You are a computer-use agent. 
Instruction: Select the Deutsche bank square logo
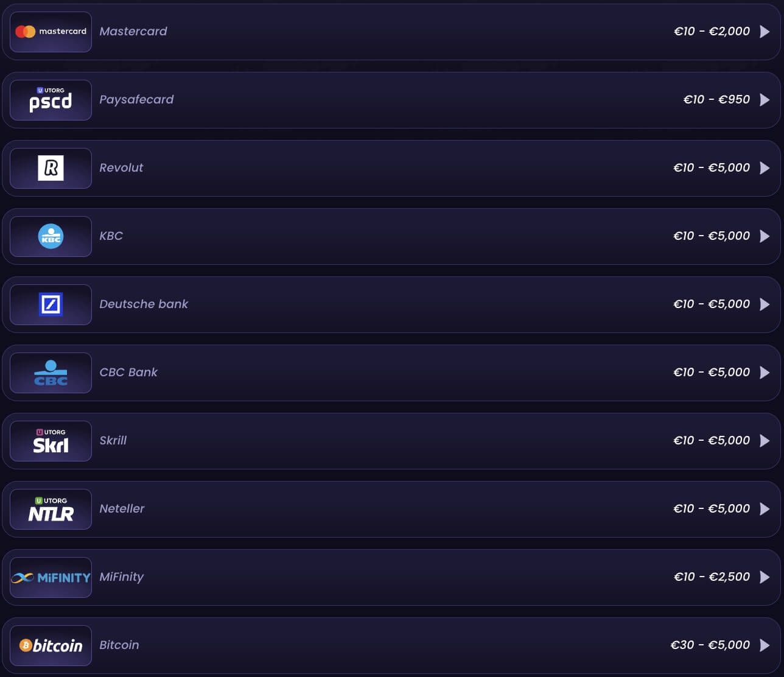click(51, 304)
